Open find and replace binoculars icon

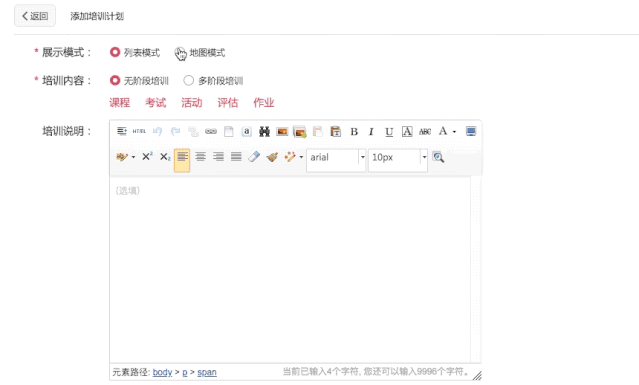pos(264,131)
